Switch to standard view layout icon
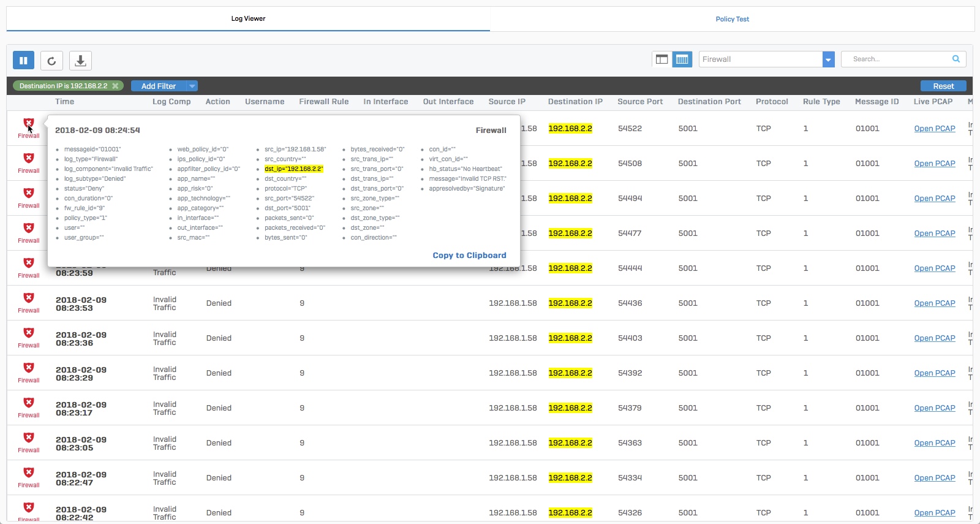980x524 pixels. click(661, 59)
